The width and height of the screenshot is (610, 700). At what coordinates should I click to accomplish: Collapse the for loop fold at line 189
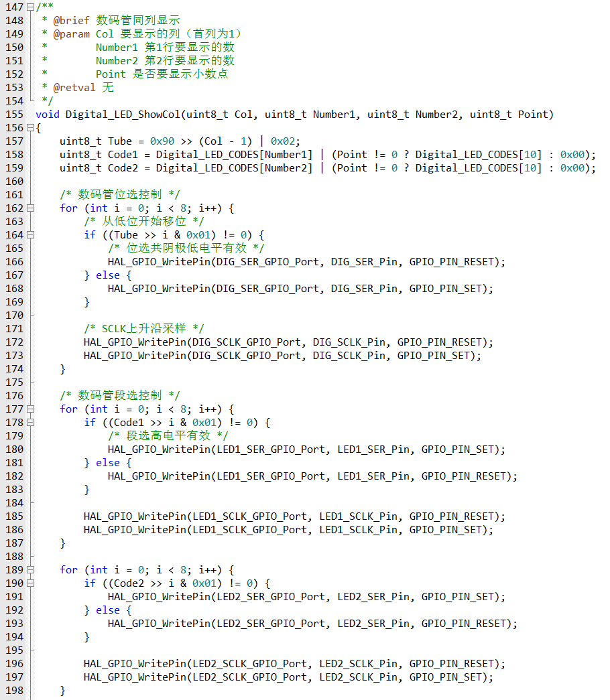click(30, 569)
